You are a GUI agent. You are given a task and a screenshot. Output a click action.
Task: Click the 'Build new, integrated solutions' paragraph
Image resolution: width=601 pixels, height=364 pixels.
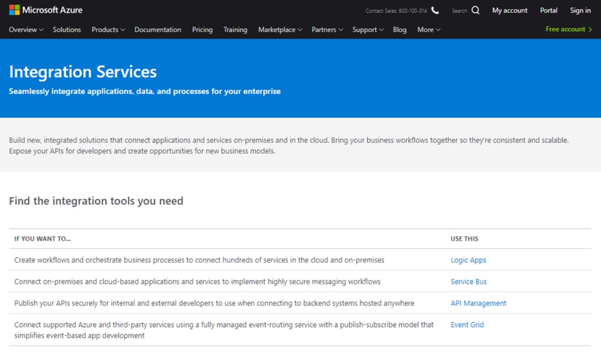tap(289, 146)
